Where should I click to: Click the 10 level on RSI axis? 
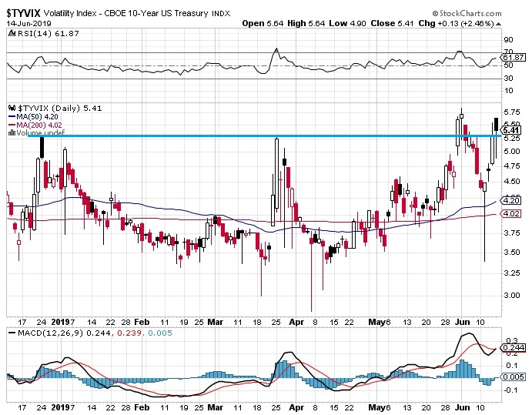[509, 91]
